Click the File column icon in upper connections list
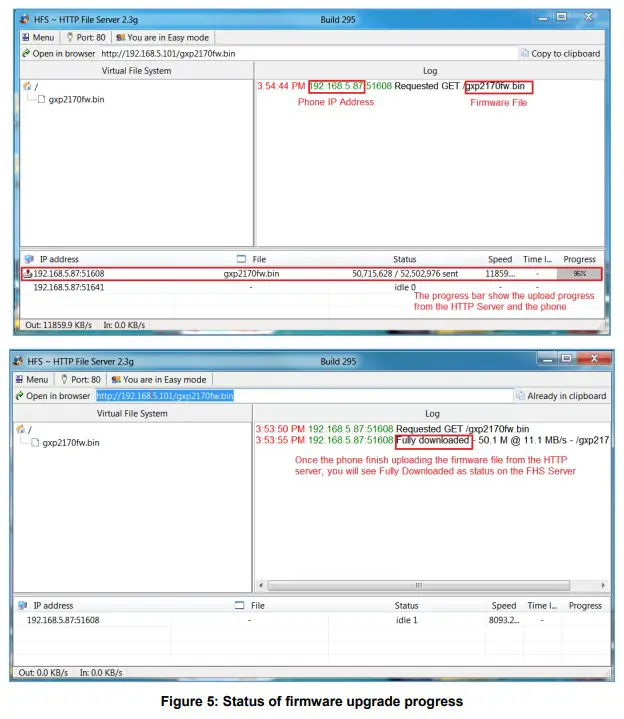This screenshot has width=624, height=719. pyautogui.click(x=241, y=259)
